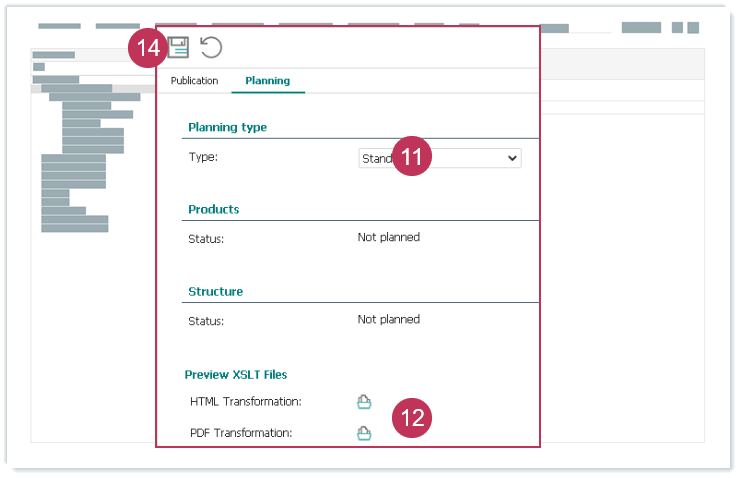Click the PDF Transformation upload icon
Screen dimensions: 740x478
[x=364, y=433]
